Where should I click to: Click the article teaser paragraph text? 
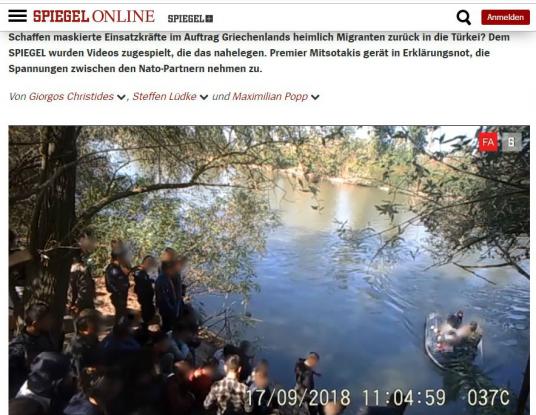(259, 53)
